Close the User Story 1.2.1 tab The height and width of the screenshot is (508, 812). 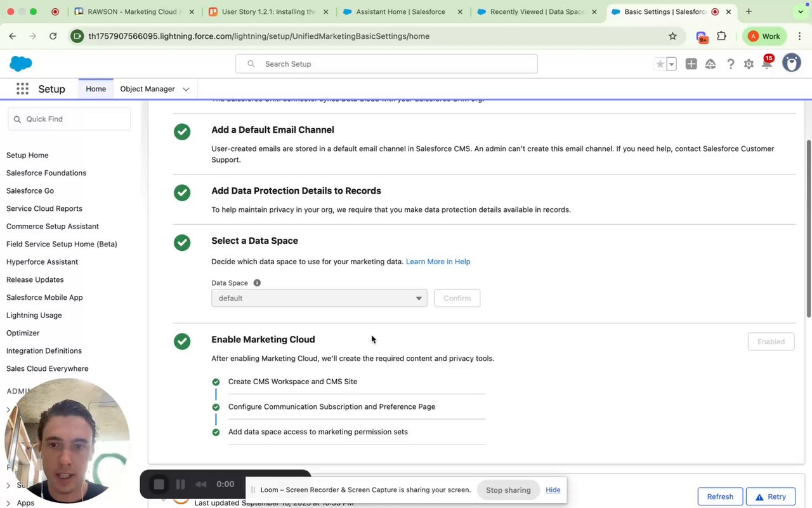click(325, 11)
